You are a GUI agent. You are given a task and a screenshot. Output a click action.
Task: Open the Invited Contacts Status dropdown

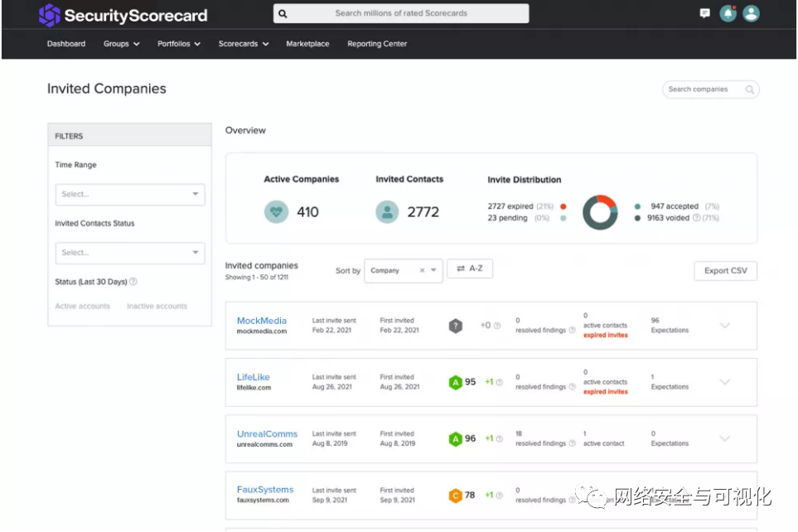[x=130, y=253]
